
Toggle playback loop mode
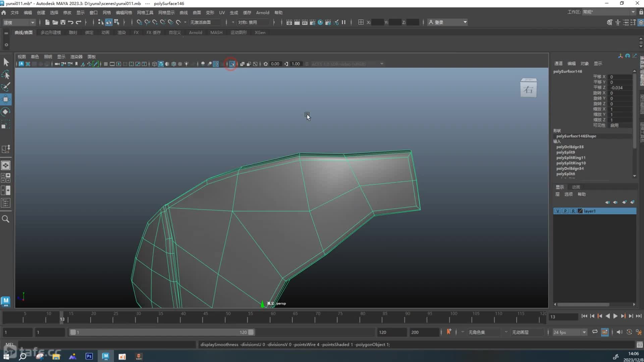pos(595,332)
